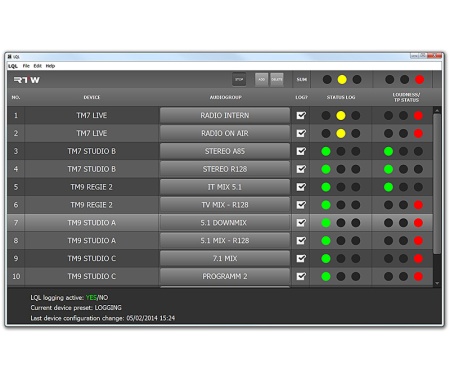Open the Help menu
This screenshot has width=450, height=380.
(50, 66)
